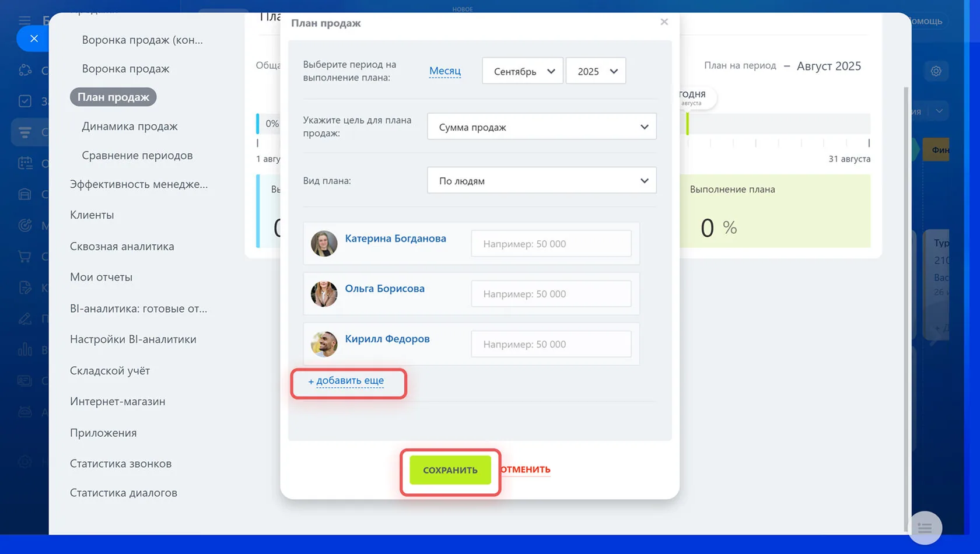Open the September month dropdown
This screenshot has height=554, width=980.
(523, 71)
